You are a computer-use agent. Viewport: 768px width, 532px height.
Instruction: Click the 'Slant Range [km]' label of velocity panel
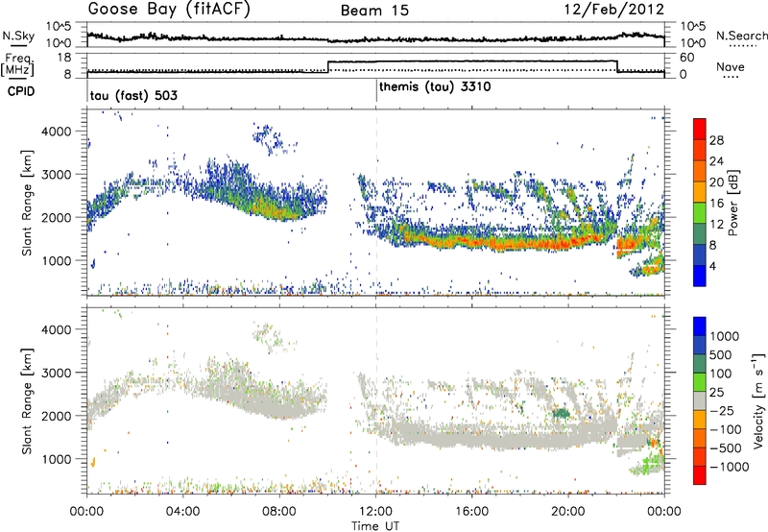coord(27,401)
